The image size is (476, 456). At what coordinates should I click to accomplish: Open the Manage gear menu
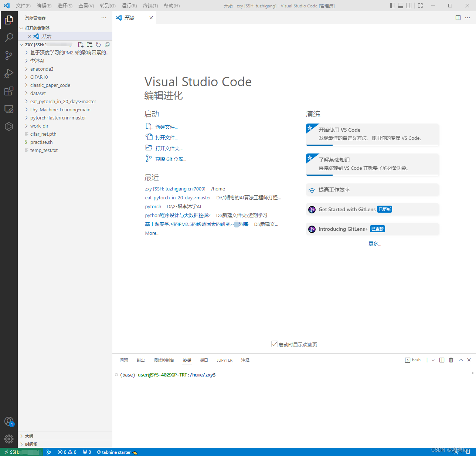(9, 439)
